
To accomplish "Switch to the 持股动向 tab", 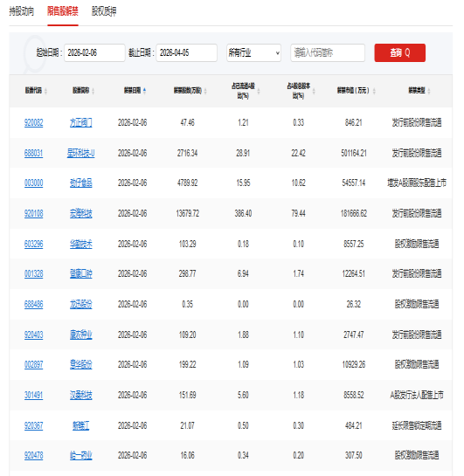I will coord(22,11).
